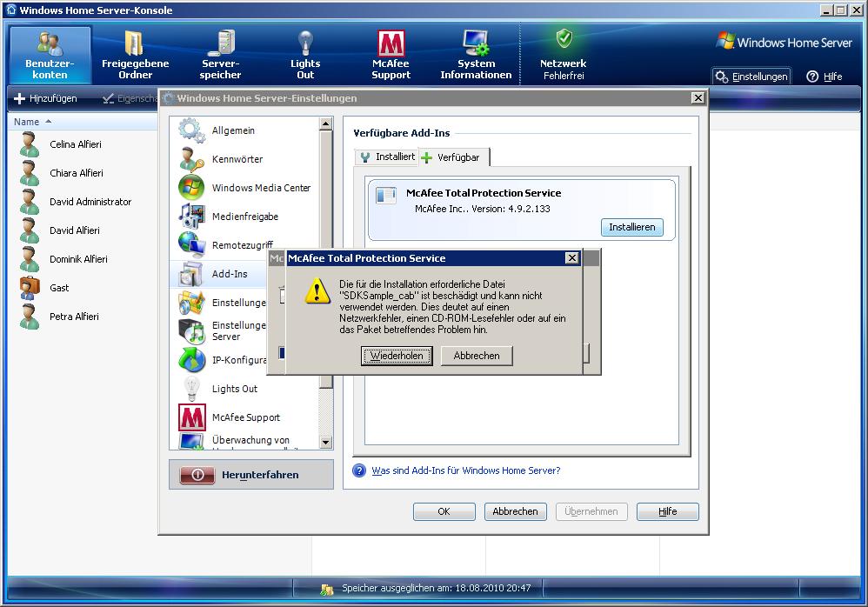Click OK in the settings dialog
The width and height of the screenshot is (868, 607).
[444, 511]
